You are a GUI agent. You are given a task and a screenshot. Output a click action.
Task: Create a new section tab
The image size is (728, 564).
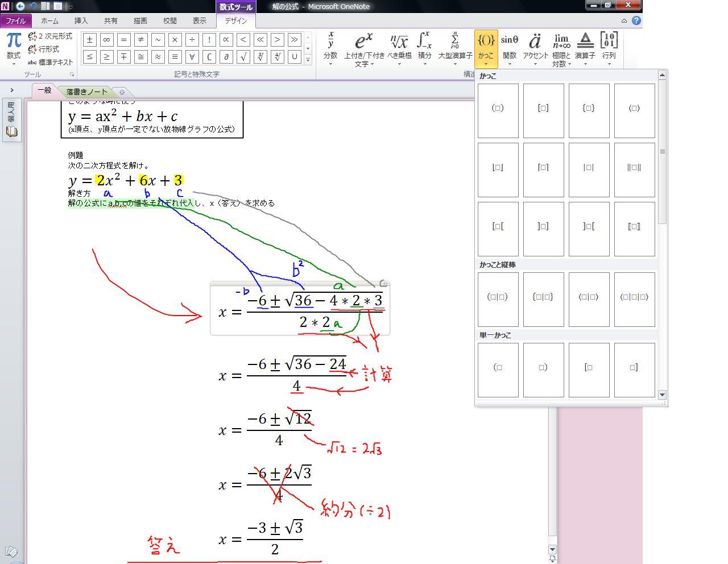click(x=122, y=92)
